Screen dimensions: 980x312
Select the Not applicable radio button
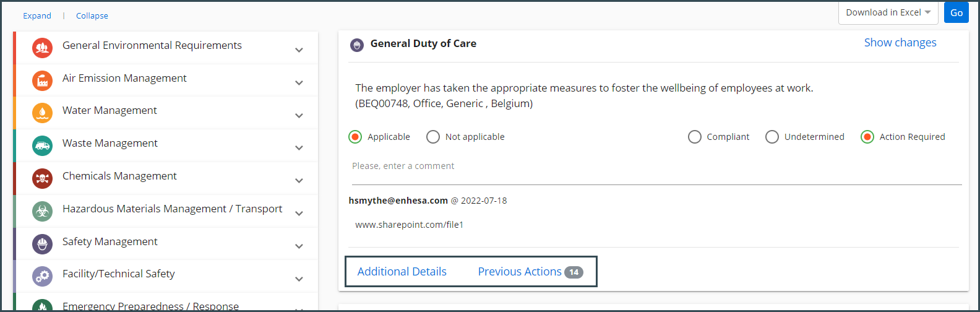click(433, 137)
